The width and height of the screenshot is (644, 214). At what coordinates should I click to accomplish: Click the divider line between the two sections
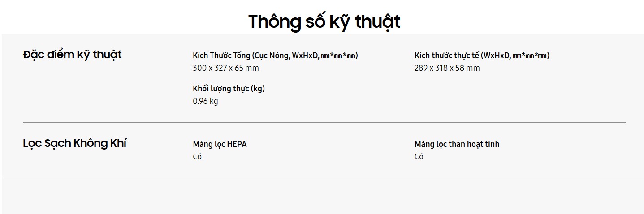[x=324, y=122]
